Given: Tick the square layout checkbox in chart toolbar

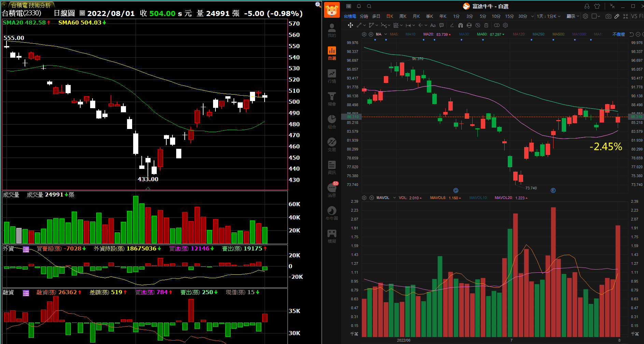Looking at the screenshot, I should [594, 16].
